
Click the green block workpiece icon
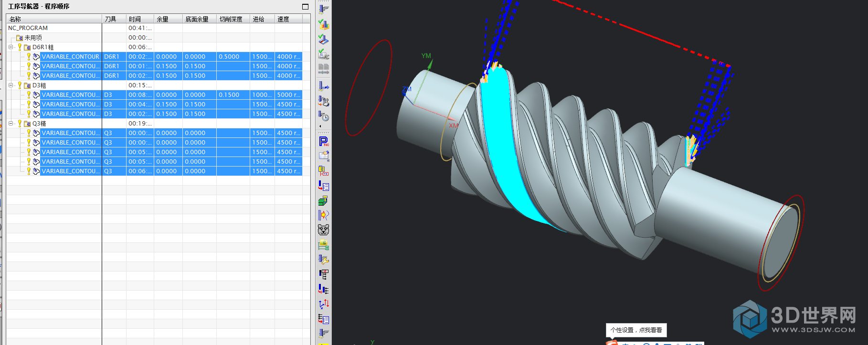[324, 201]
